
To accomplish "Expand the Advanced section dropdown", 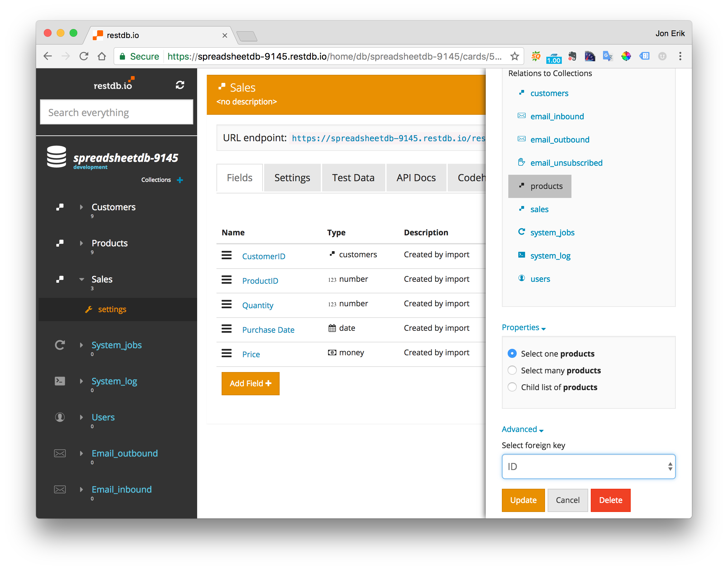I will (522, 429).
